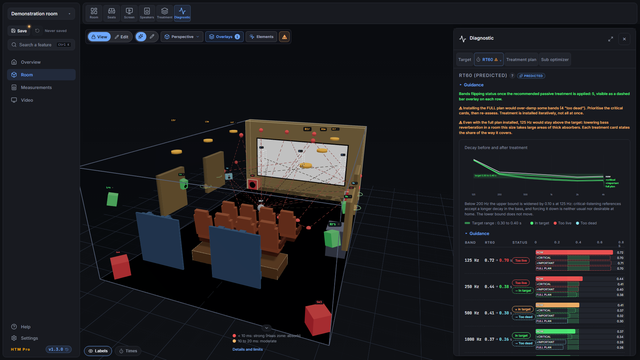Activate the highlighted select-mode icon next to Edit
Viewport: 640px width, 360px height.
(141, 37)
